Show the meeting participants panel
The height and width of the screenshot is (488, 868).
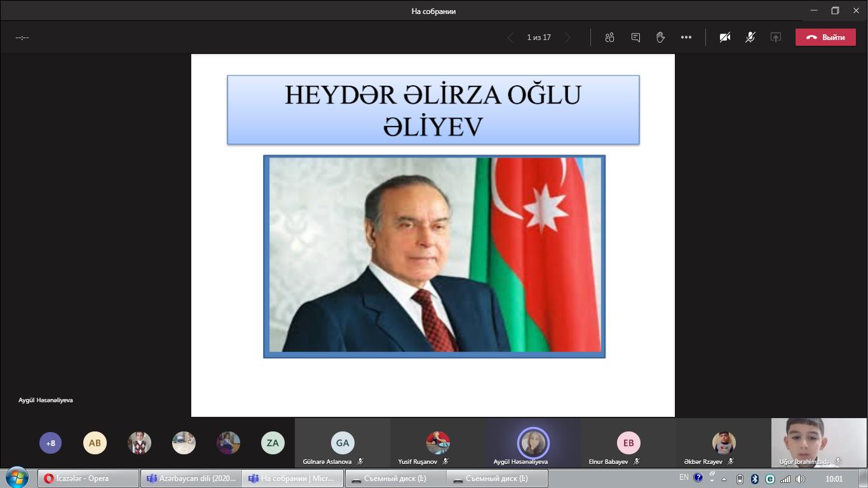pos(609,37)
